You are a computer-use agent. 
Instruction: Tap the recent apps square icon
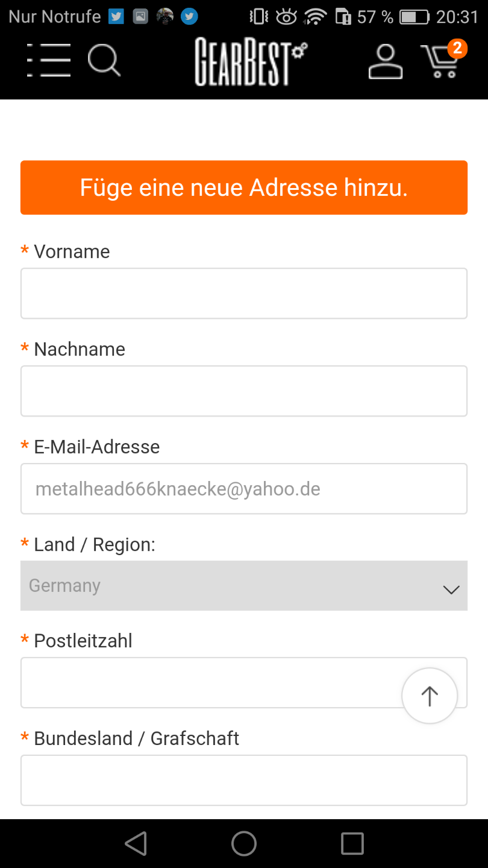(352, 843)
